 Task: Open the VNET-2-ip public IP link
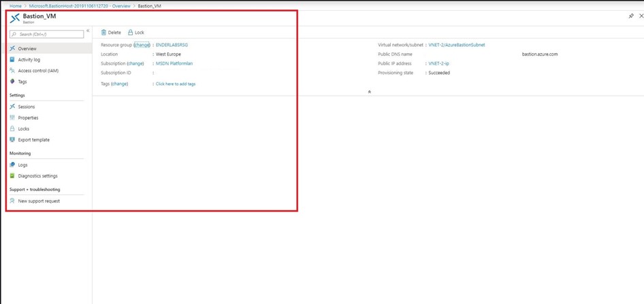(438, 64)
